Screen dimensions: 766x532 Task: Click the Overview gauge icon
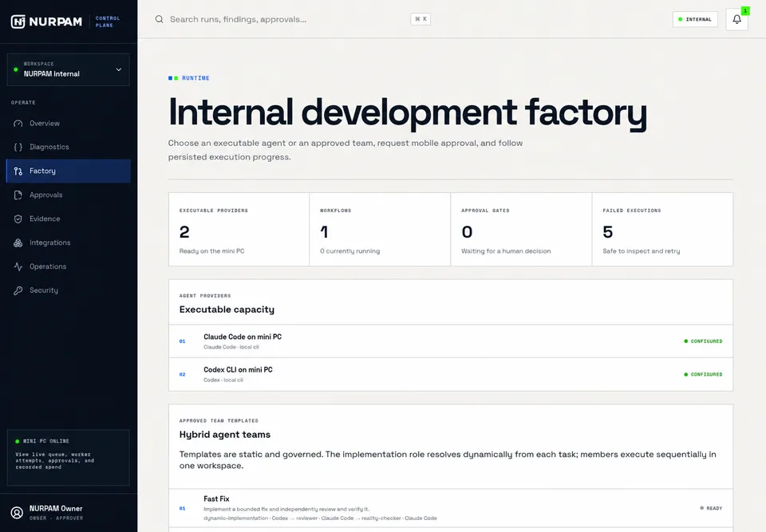click(x=18, y=124)
